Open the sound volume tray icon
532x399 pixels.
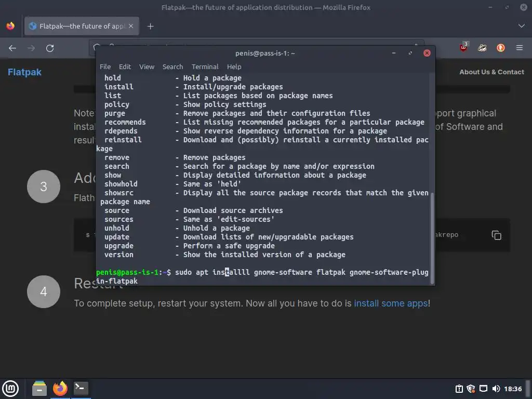496,389
